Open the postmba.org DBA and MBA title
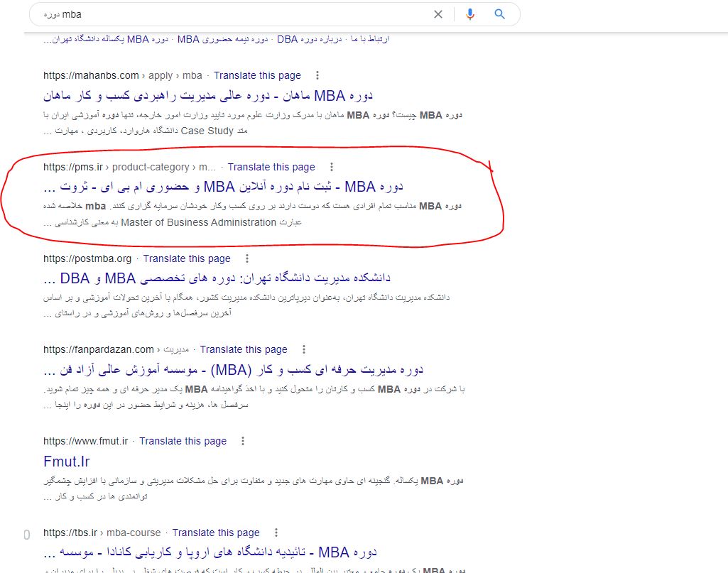 217,278
